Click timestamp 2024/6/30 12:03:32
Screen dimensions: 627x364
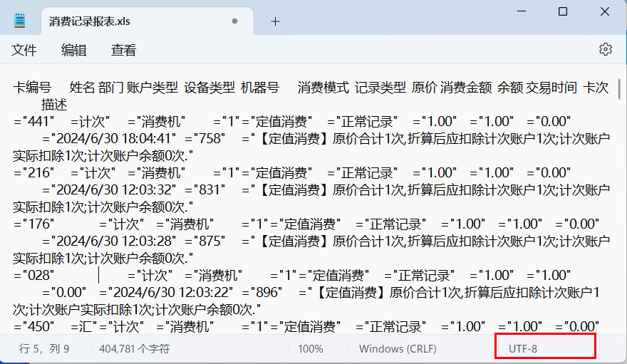click(113, 189)
